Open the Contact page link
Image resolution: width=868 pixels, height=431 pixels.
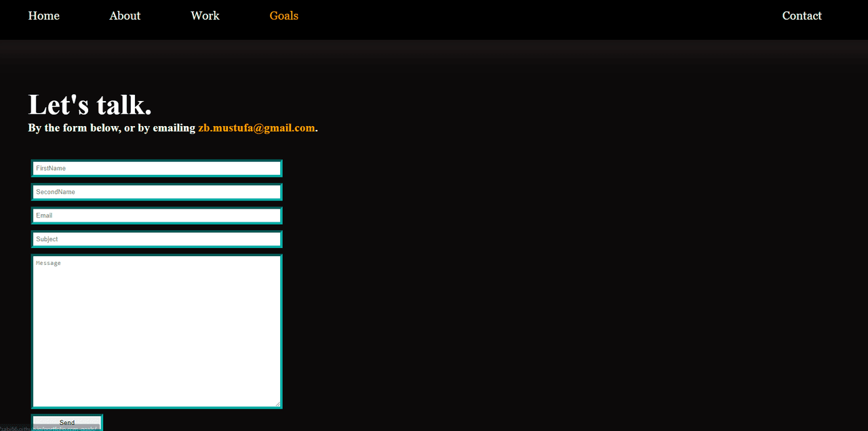click(x=802, y=16)
